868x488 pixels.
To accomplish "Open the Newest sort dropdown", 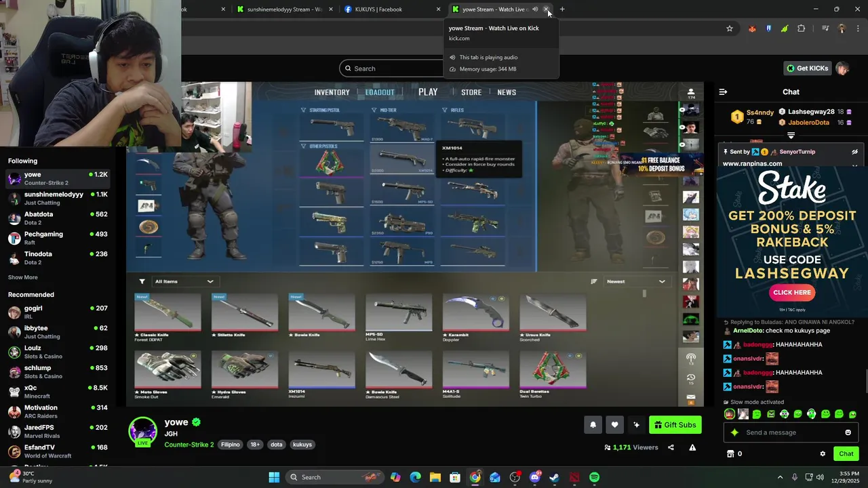I will pyautogui.click(x=636, y=281).
